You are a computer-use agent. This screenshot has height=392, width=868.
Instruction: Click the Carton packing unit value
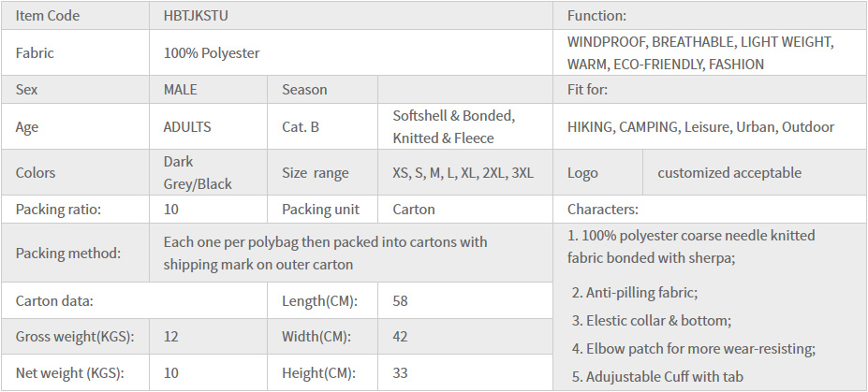(x=414, y=210)
